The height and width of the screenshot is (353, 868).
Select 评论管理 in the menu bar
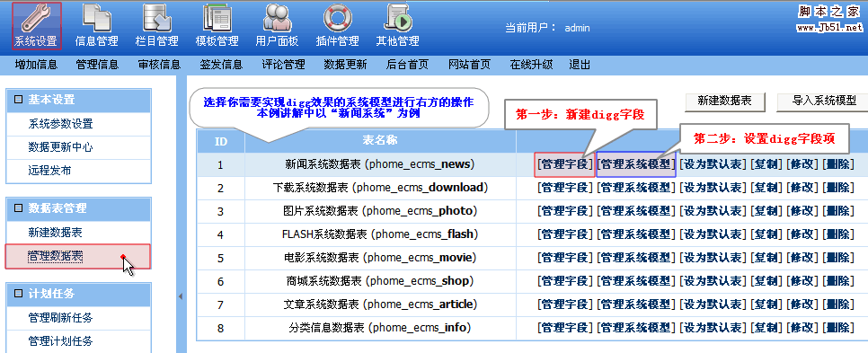click(x=283, y=65)
